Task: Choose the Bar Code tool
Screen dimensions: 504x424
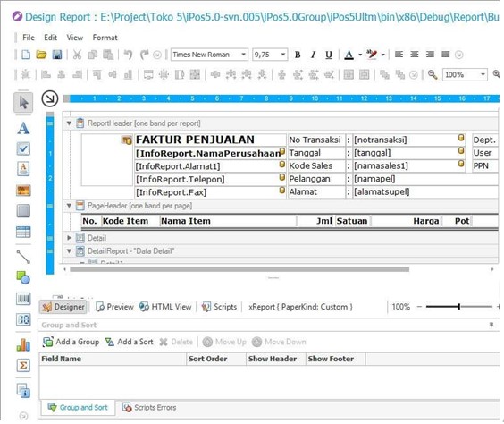Action: pyautogui.click(x=23, y=299)
